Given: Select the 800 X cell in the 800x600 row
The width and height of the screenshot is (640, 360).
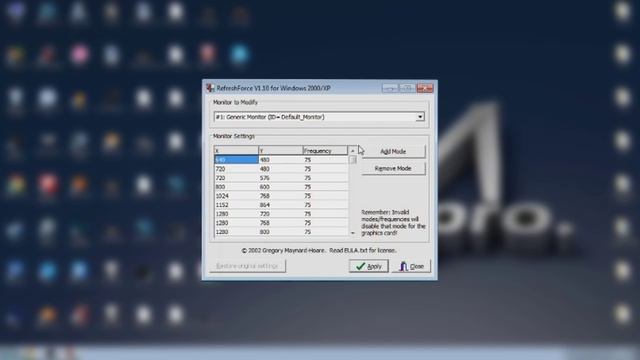Looking at the screenshot, I should (236, 187).
